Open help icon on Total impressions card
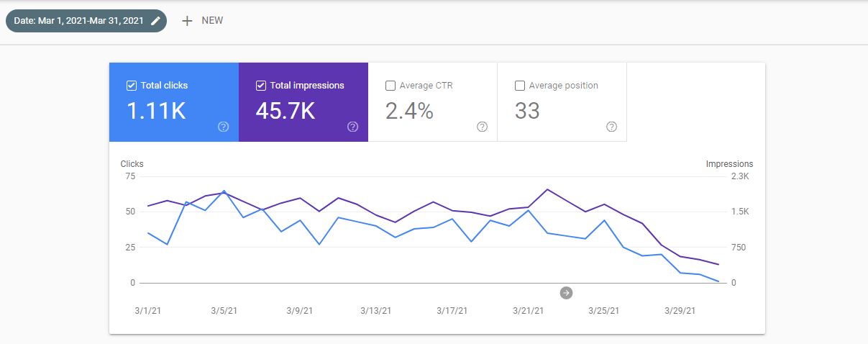This screenshot has width=868, height=344. pos(352,127)
